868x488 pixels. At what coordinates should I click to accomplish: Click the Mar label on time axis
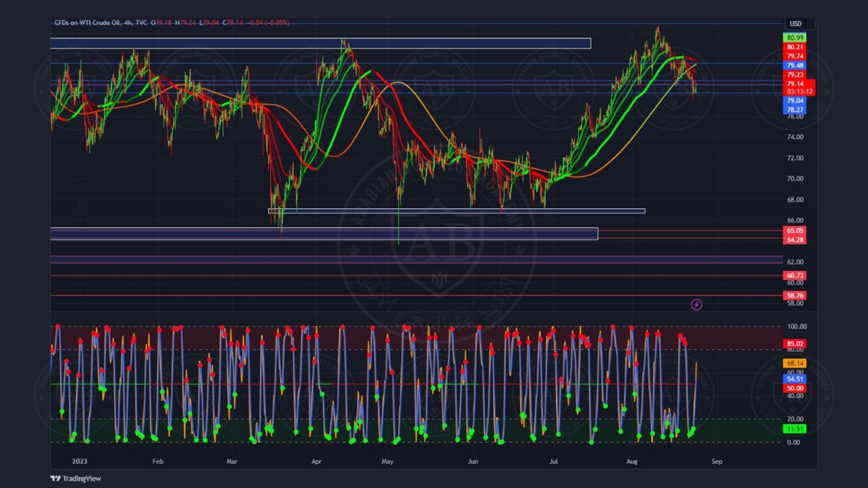(231, 461)
